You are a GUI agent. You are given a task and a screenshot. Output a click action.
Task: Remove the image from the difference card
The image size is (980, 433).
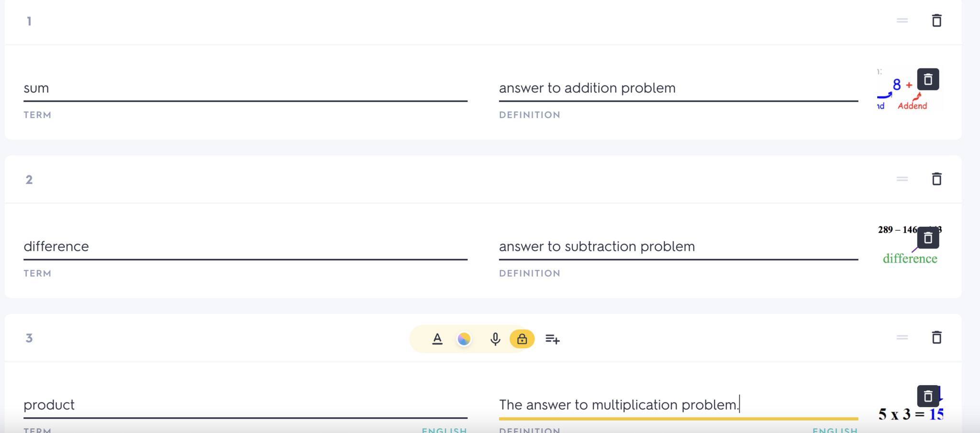coord(928,238)
